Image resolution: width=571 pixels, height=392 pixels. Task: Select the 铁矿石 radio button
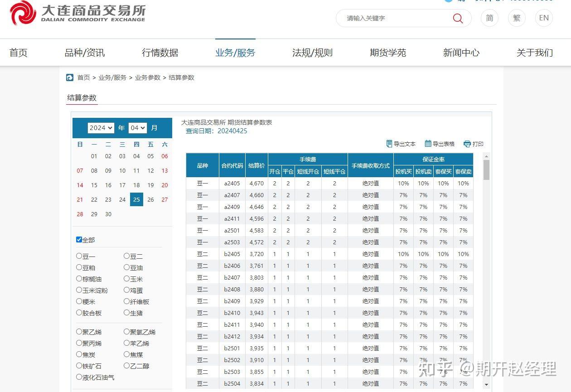tap(79, 366)
